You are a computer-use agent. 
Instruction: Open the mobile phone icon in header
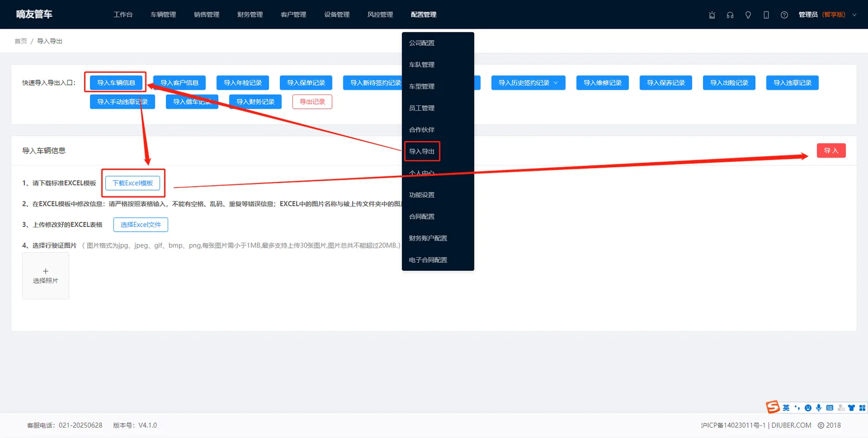(766, 15)
